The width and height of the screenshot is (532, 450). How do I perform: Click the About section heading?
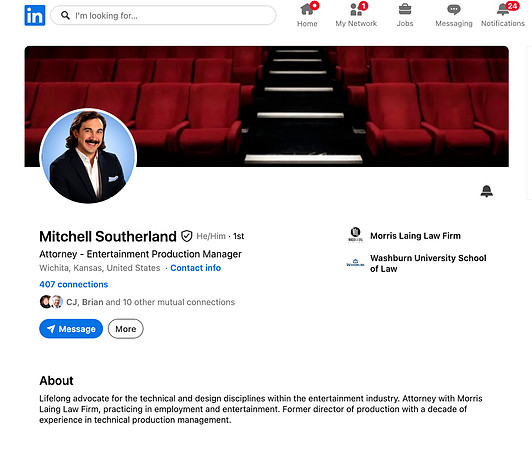(56, 381)
